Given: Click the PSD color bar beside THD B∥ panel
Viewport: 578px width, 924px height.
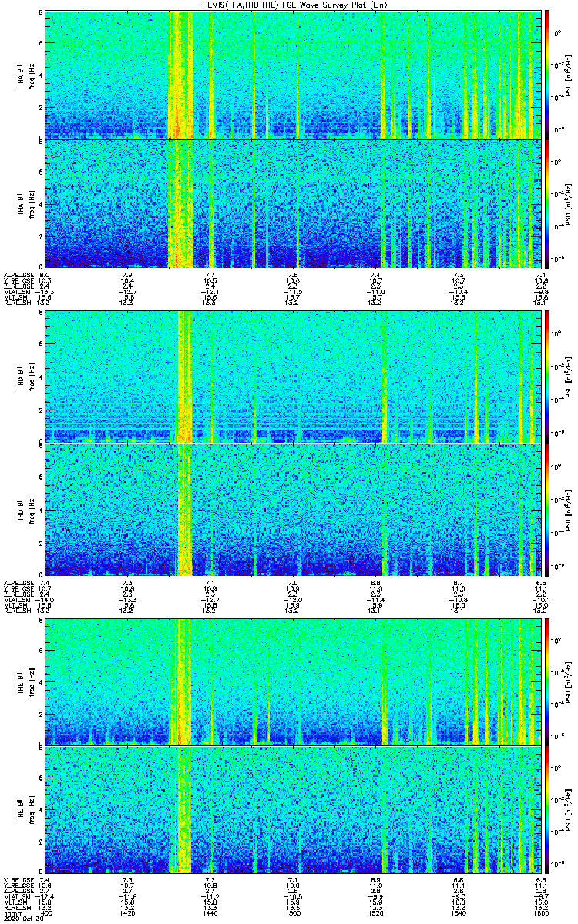Looking at the screenshot, I should click(547, 510).
